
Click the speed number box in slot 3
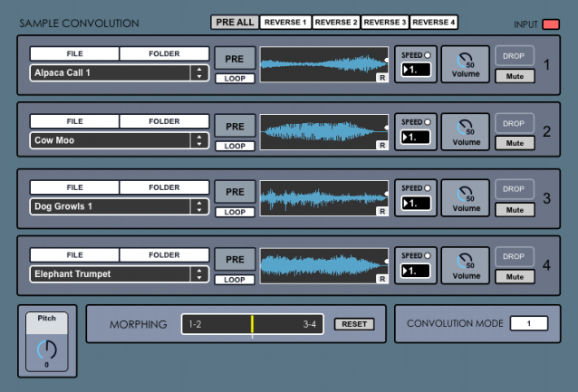point(416,203)
